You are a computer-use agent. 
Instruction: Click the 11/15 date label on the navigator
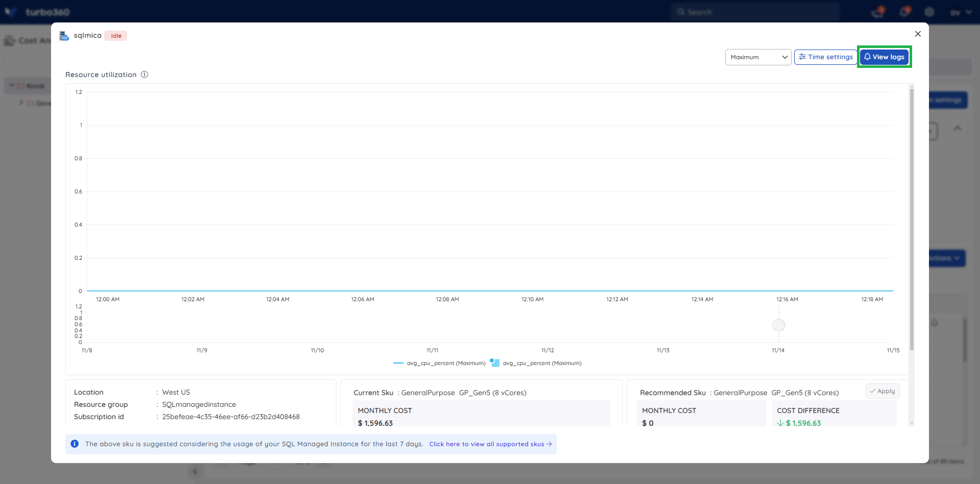point(893,350)
